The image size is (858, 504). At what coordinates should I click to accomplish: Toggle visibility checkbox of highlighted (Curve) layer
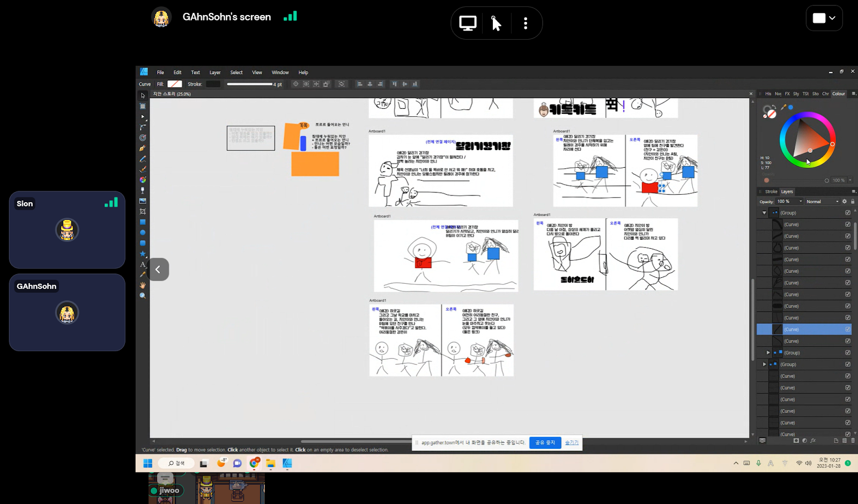tap(848, 329)
